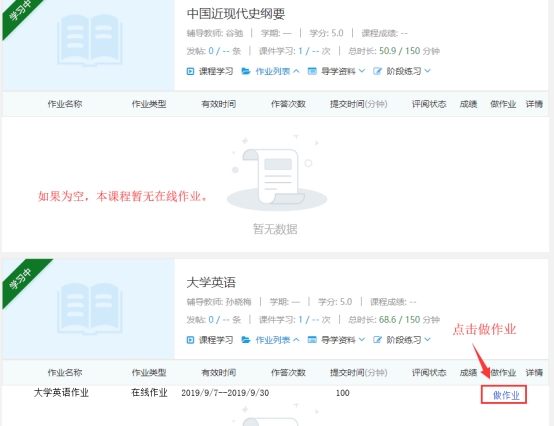554x426 pixels.
Task: Click folder icon of 作业列表 in 大学英语
Action: [246, 340]
